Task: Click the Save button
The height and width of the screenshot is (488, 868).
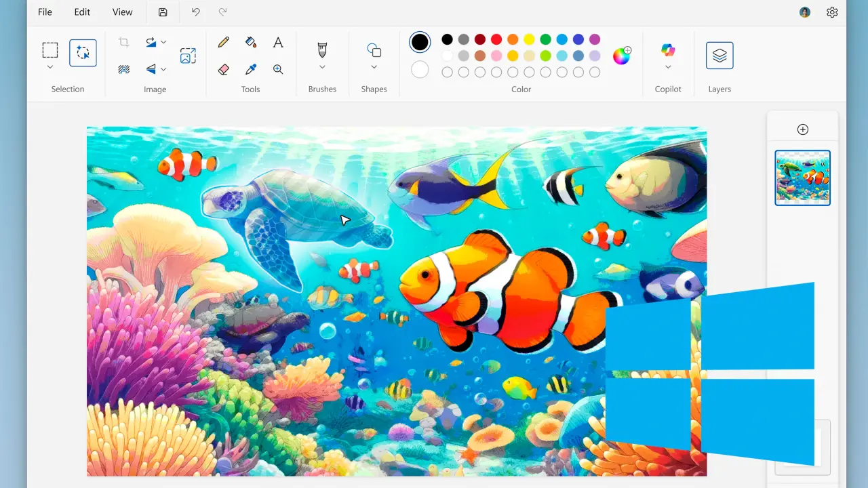Action: tap(163, 12)
